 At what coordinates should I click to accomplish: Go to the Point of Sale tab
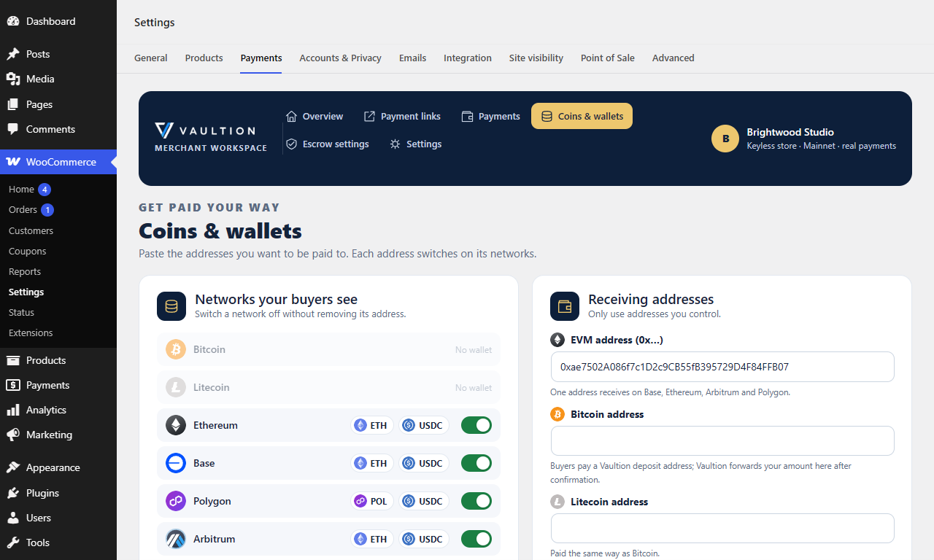tap(608, 58)
